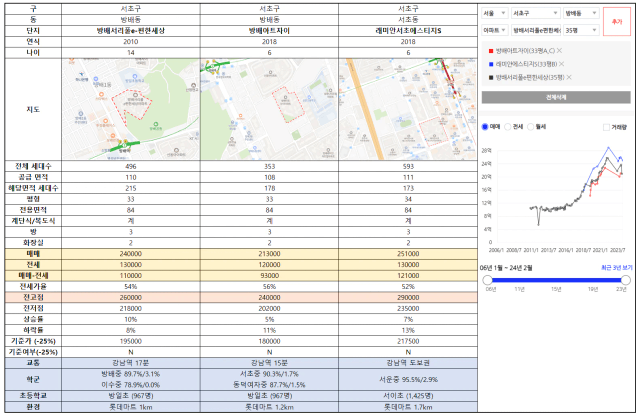This screenshot has width=640, height=416.
Task: Click the 기준가 value 195000
Action: click(x=131, y=341)
